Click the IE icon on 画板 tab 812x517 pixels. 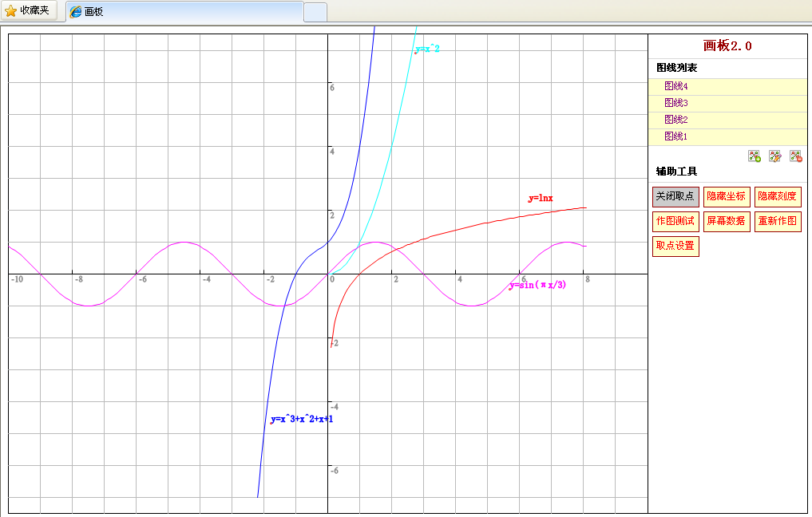(x=76, y=12)
